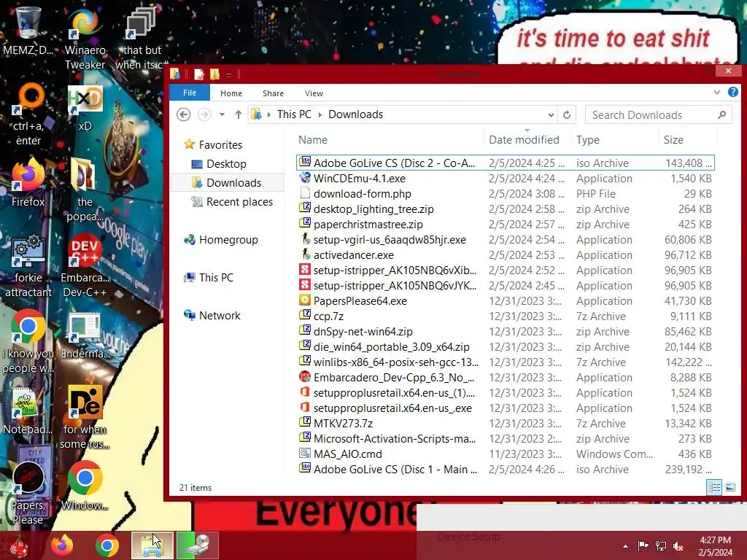Image resolution: width=747 pixels, height=560 pixels.
Task: Open Notepad++ desktop shortcut
Action: (28, 411)
